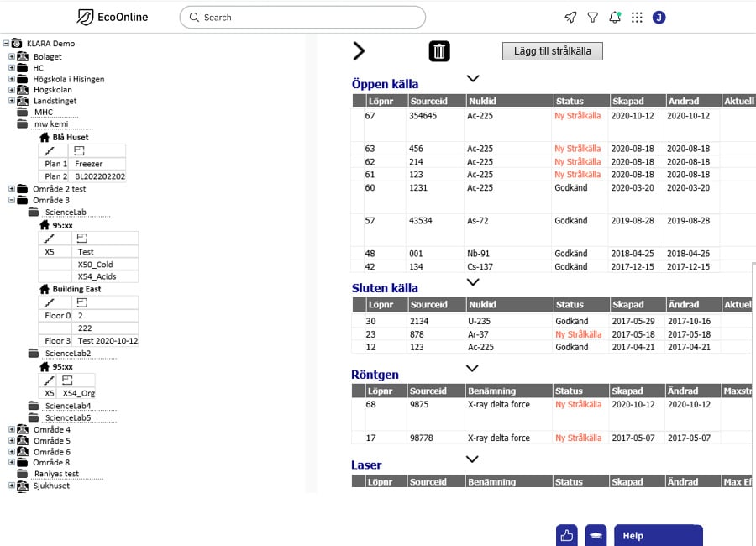This screenshot has height=546, width=756.
Task: Click the Lägg till strålkälla button
Action: pos(553,51)
